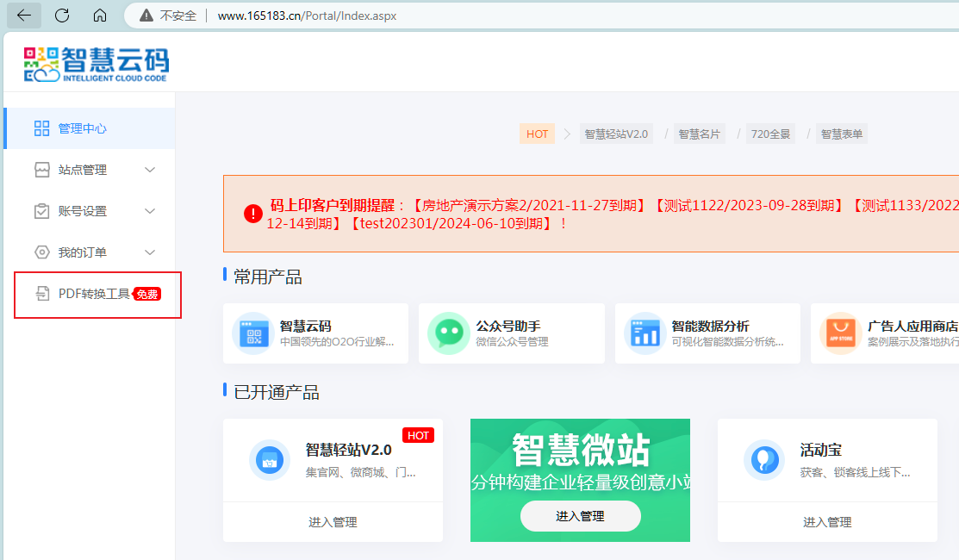Viewport: 959px width, 560px height.
Task: Click the browser refresh icon
Action: pyautogui.click(x=62, y=16)
